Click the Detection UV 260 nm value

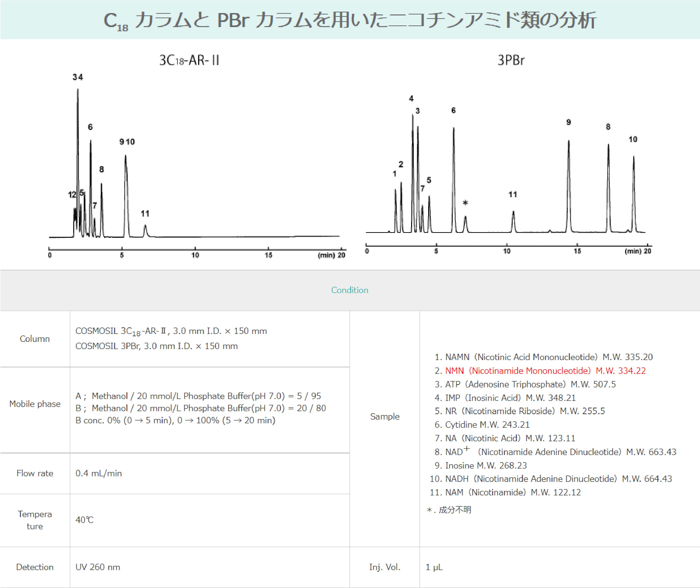click(x=98, y=567)
